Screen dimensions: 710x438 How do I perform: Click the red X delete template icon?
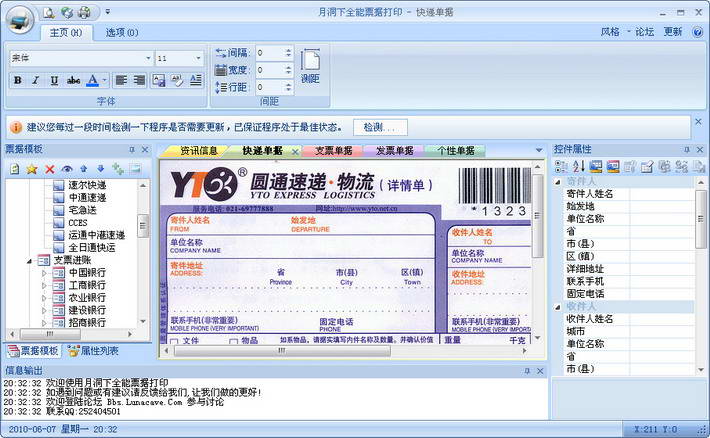49,169
